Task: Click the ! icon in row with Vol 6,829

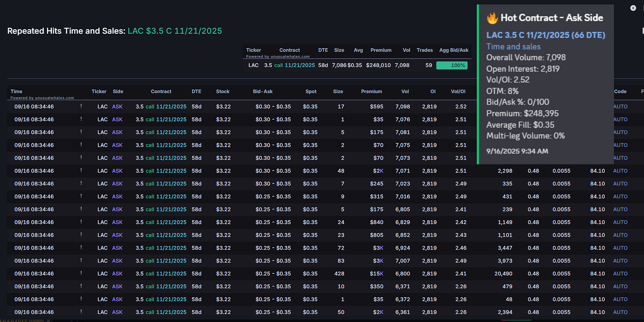Action: click(81, 222)
